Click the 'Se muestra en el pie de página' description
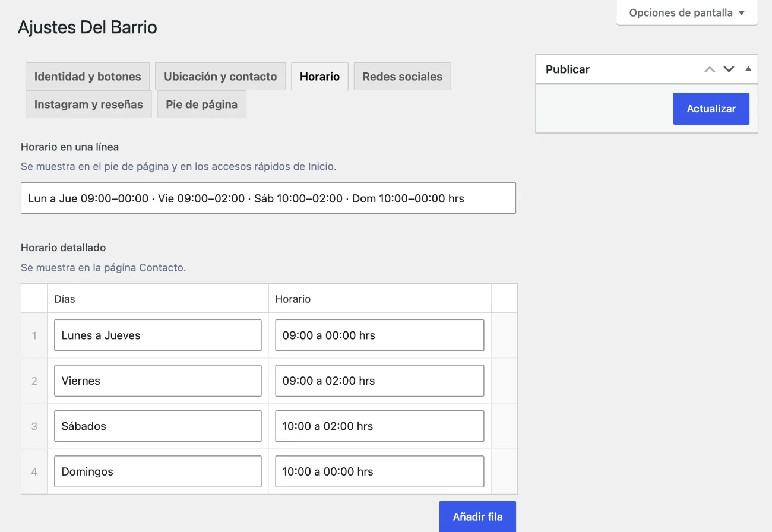The image size is (772, 532). (179, 167)
